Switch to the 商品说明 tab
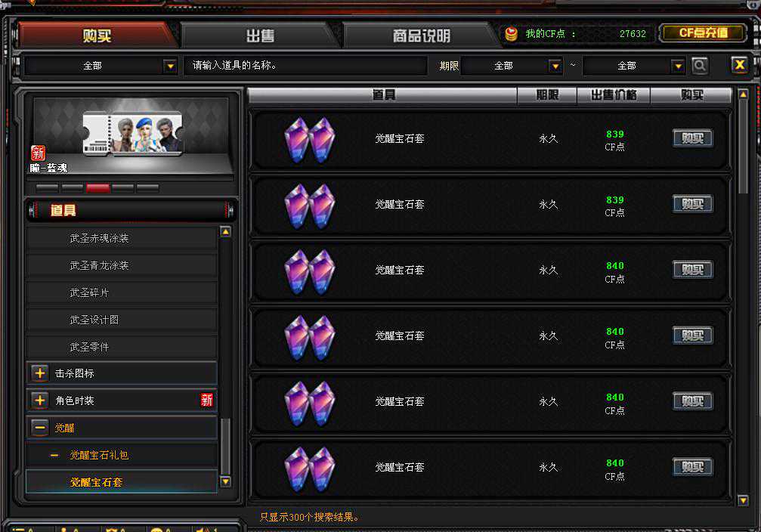The width and height of the screenshot is (761, 532). pyautogui.click(x=421, y=36)
